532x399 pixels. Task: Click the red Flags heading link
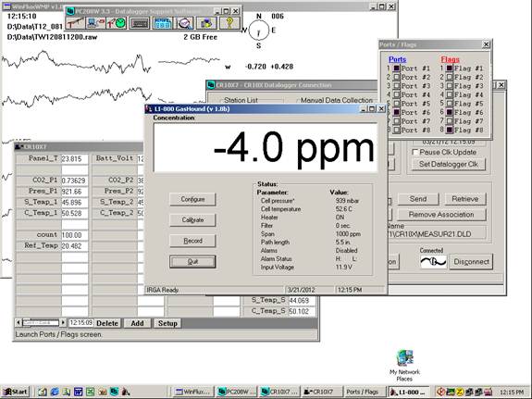tap(450, 59)
